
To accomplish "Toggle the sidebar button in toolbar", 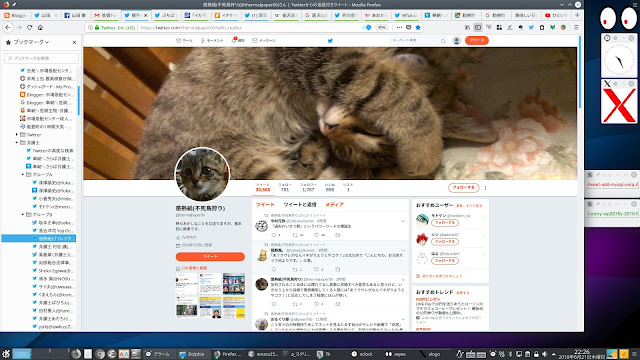I will tap(478, 27).
